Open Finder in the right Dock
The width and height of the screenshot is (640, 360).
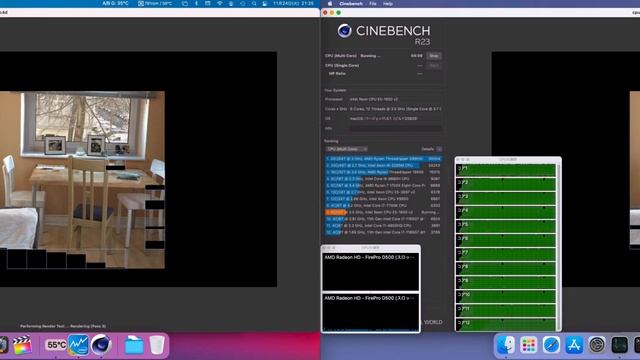tap(506, 345)
